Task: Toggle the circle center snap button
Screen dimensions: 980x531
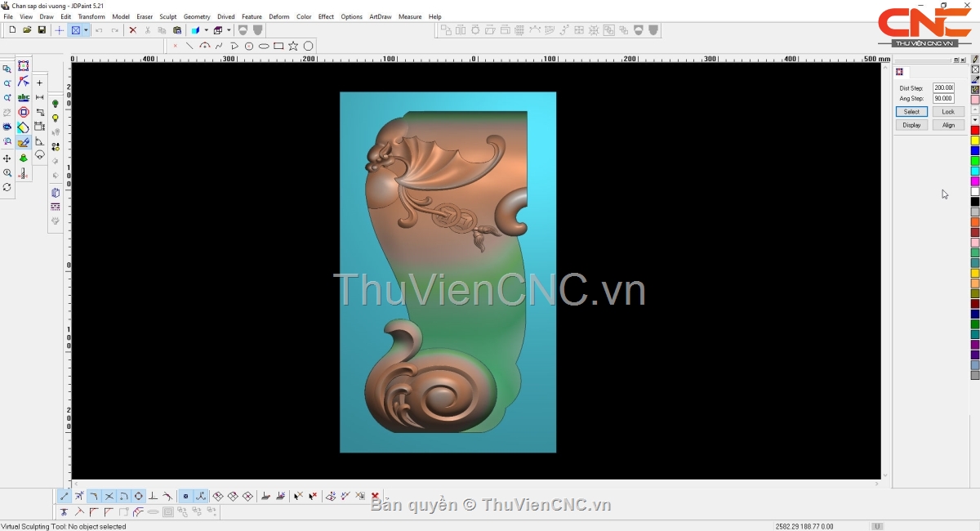Action: click(138, 496)
